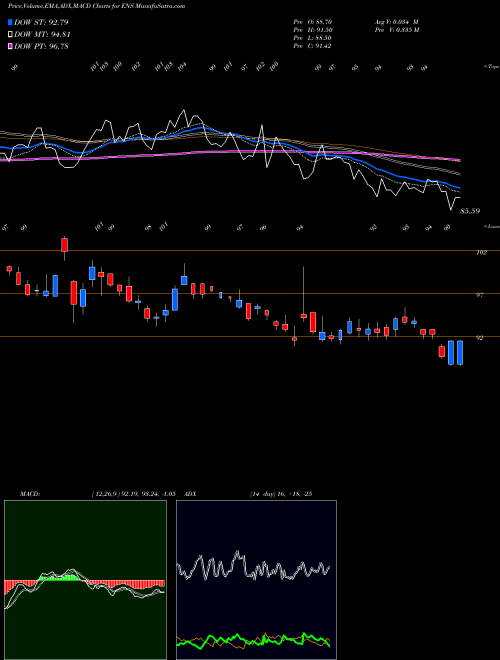Open the dark blue ADX indicator panel
This screenshot has height=660, width=500.
coord(256,580)
